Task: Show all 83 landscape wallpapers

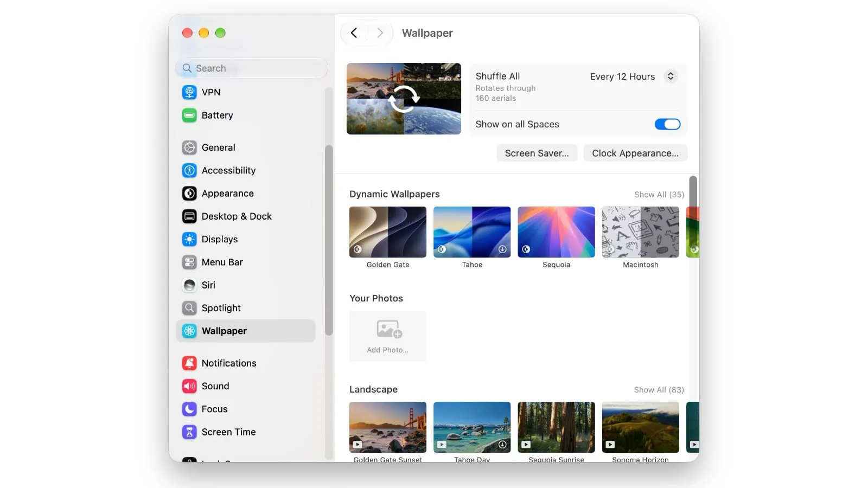Action: pos(659,390)
